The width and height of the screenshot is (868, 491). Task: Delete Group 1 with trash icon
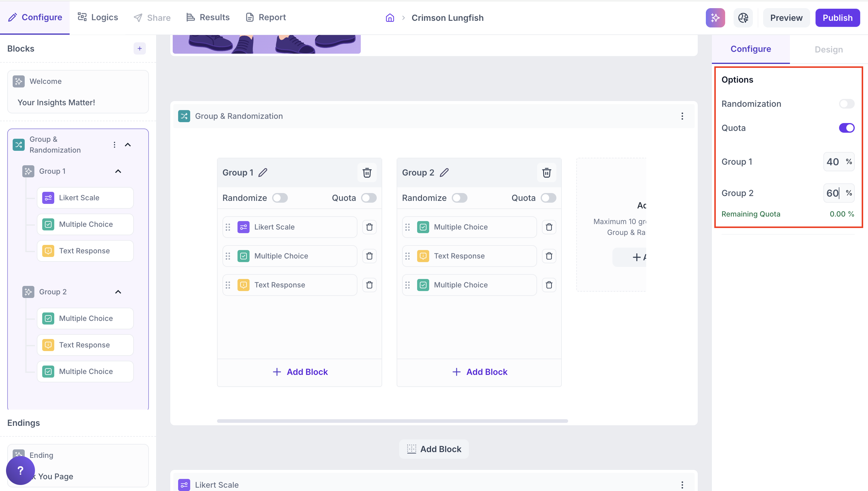pyautogui.click(x=366, y=173)
